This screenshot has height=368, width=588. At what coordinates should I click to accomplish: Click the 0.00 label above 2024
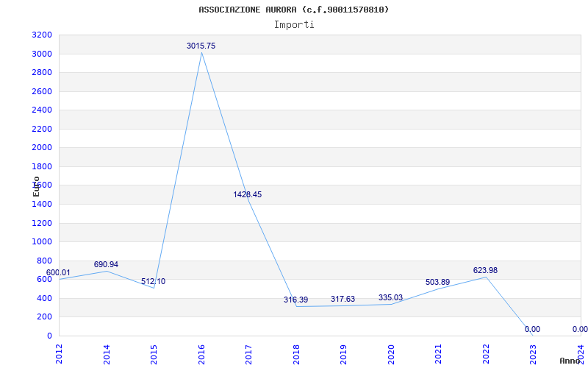pos(580,329)
